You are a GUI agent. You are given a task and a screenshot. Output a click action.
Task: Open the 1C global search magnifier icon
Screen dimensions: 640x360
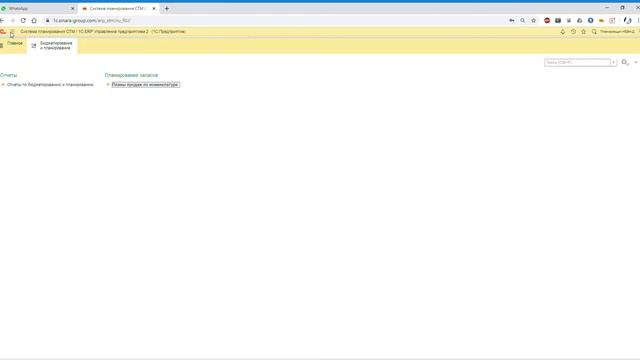pos(594,31)
